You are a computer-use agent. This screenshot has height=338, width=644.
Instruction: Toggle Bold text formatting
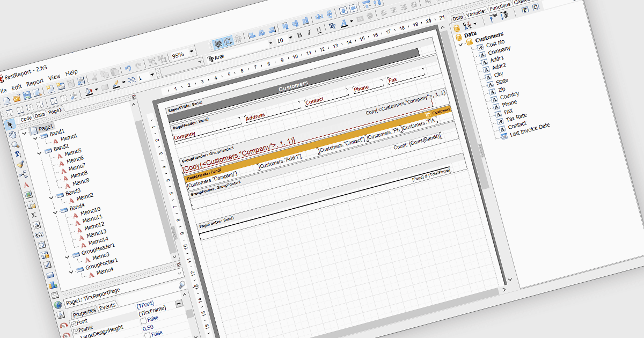click(x=299, y=35)
